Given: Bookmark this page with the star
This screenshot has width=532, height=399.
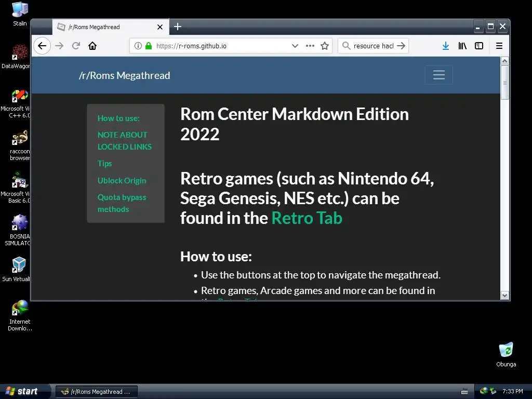Looking at the screenshot, I should click(325, 46).
